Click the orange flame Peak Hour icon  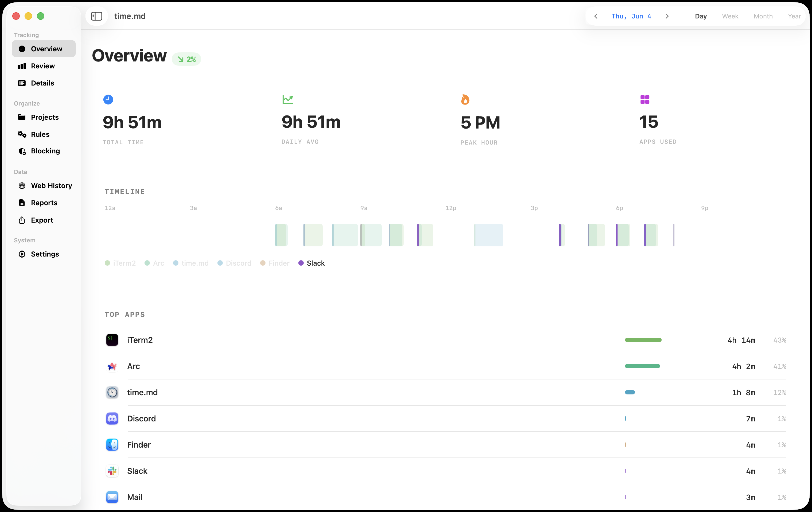465,99
